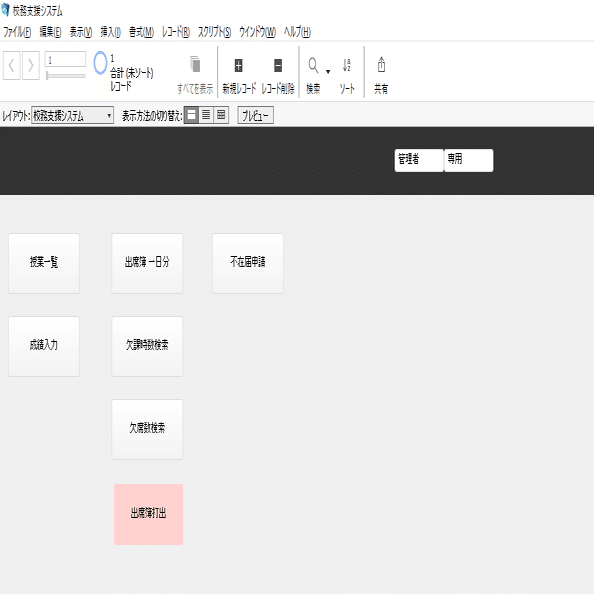
Task: Switch to list view icon
Action: 206,115
